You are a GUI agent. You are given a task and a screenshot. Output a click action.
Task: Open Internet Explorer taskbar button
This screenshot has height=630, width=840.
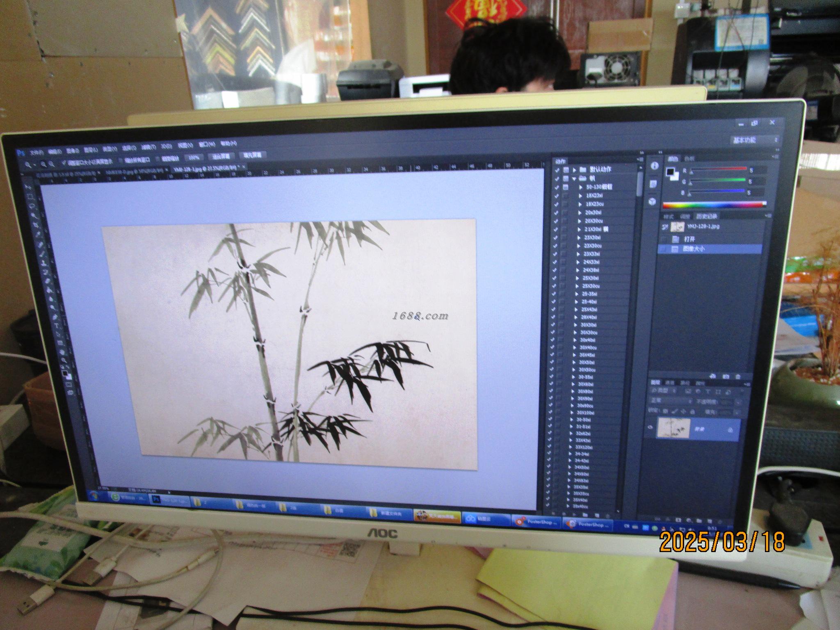click(128, 498)
